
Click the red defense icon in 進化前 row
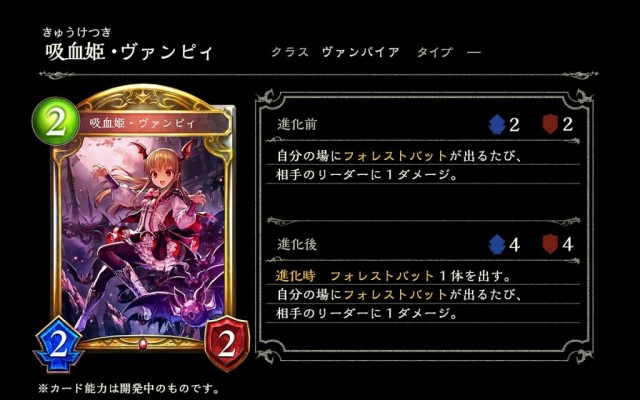550,124
